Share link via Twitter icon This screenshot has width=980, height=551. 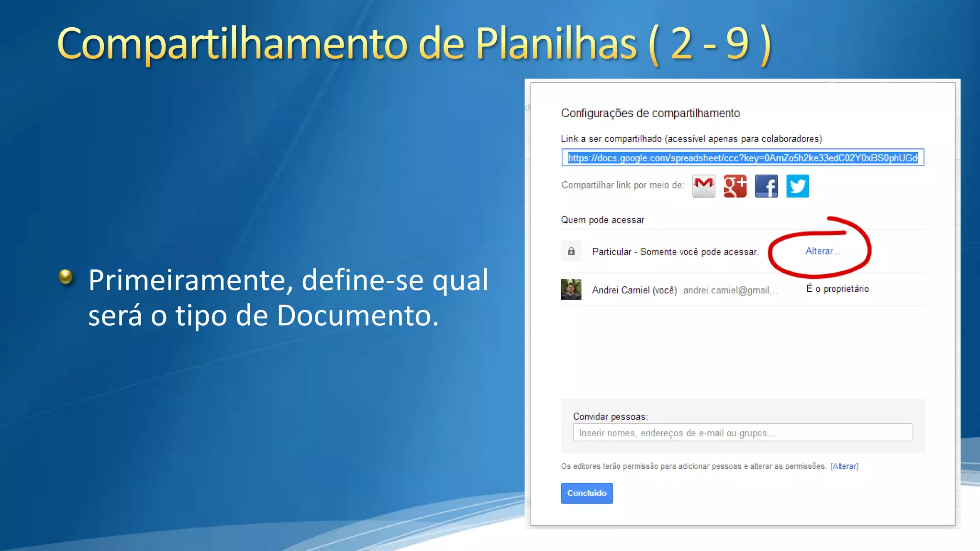(x=798, y=186)
